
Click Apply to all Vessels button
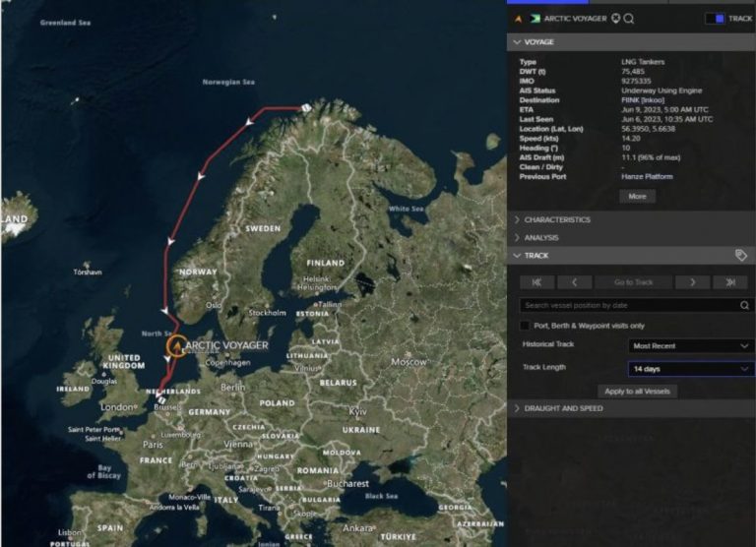(638, 392)
